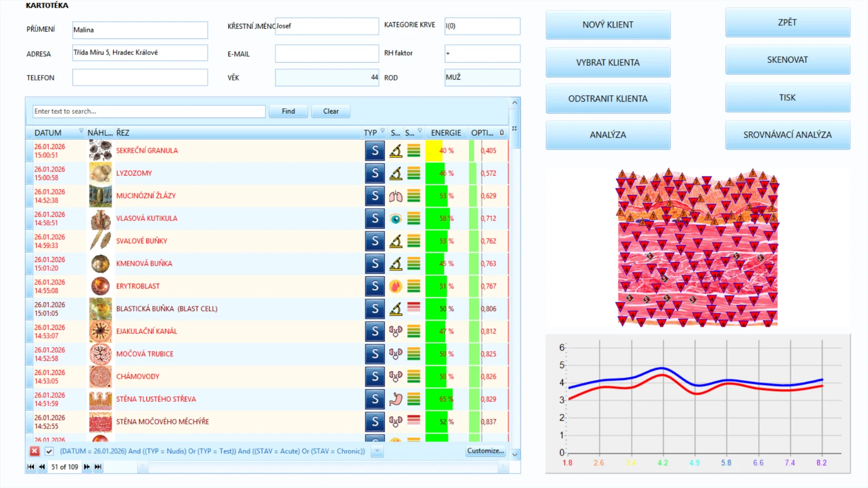
Task: Click the search text input field
Action: pos(149,111)
